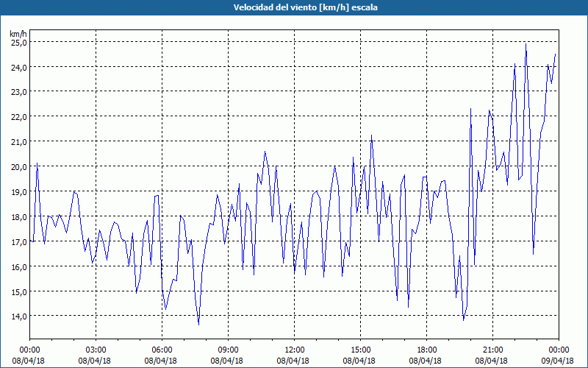
Task: Click the 03:00 time axis label
Action: point(96,350)
